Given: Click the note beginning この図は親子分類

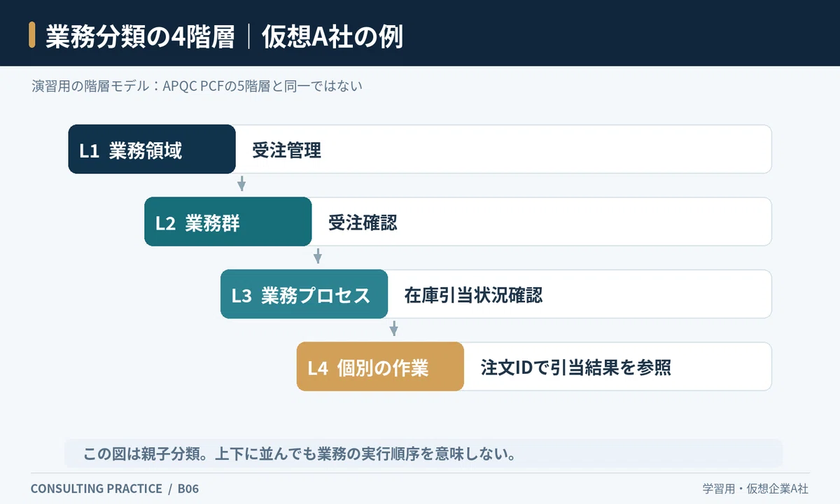Looking at the screenshot, I should pos(300,454).
